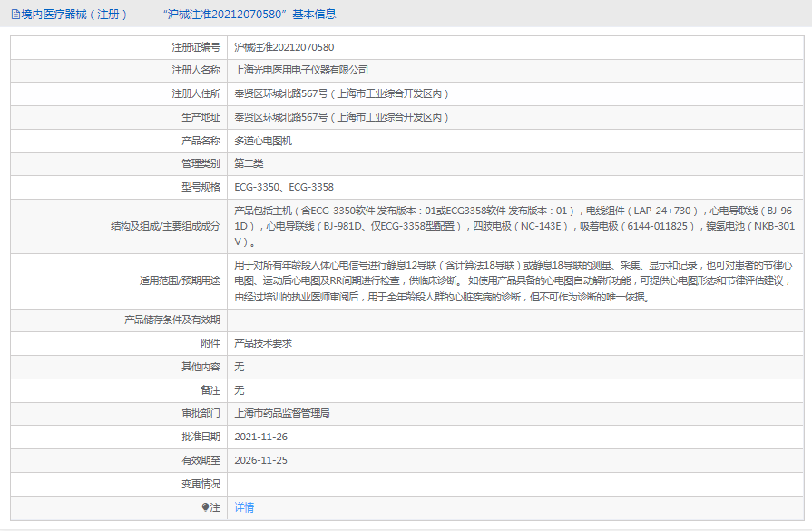Click the 结构及组成/主要组成成分 label
Screen dimensions: 812x531
pyautogui.click(x=166, y=226)
